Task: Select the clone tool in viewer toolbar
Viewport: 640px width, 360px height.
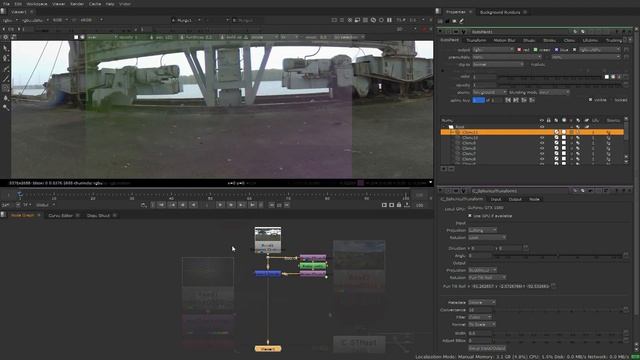Action: (x=5, y=88)
